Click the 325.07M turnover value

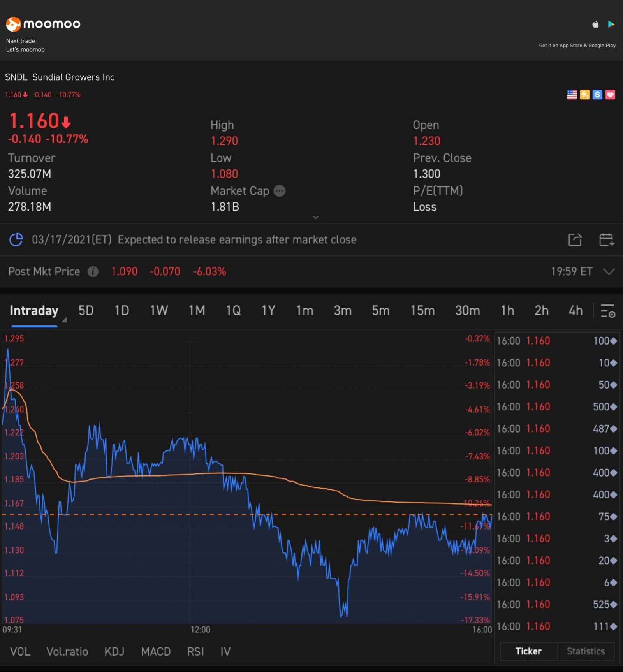(30, 174)
